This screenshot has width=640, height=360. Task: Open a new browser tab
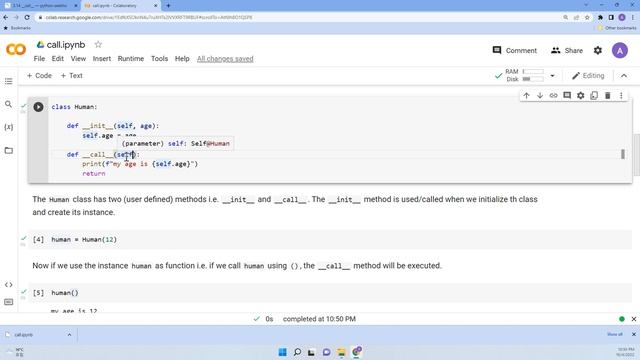tap(168, 6)
